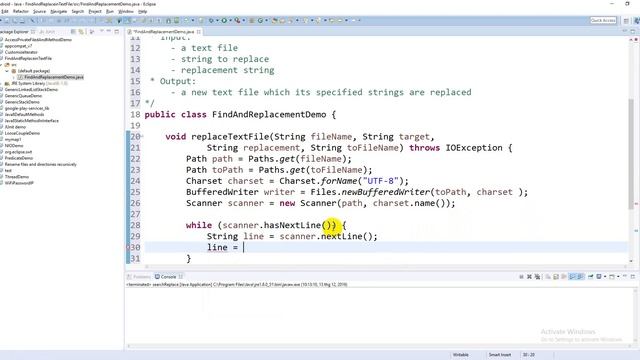Click the Quick Access search field
This screenshot has width=640, height=360.
[603, 20]
